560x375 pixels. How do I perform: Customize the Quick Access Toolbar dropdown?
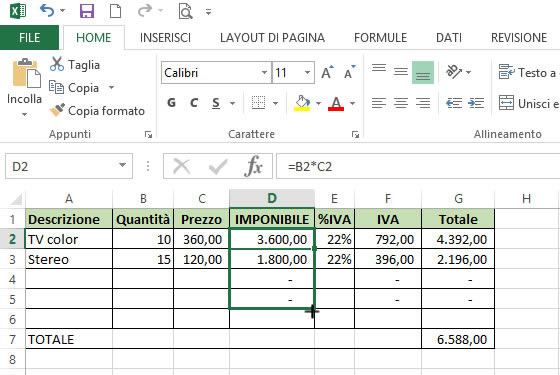208,12
